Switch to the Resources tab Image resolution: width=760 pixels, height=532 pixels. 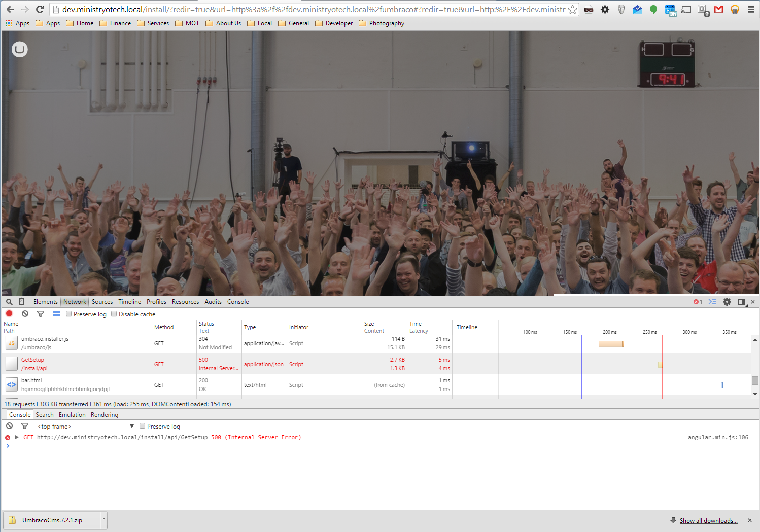185,302
